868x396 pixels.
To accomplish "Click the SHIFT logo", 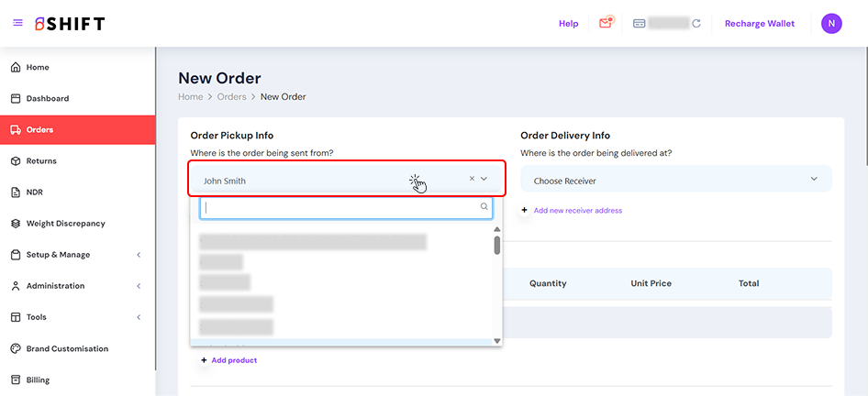I will click(x=70, y=24).
